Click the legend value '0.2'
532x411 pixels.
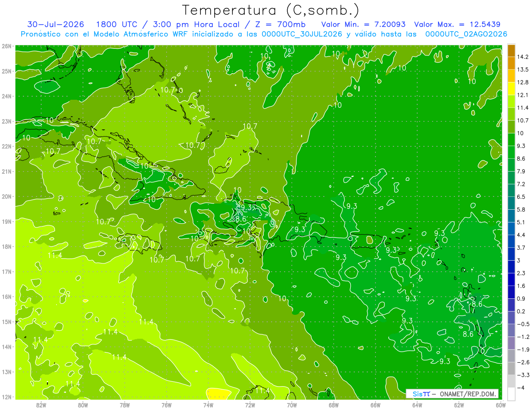point(521,311)
